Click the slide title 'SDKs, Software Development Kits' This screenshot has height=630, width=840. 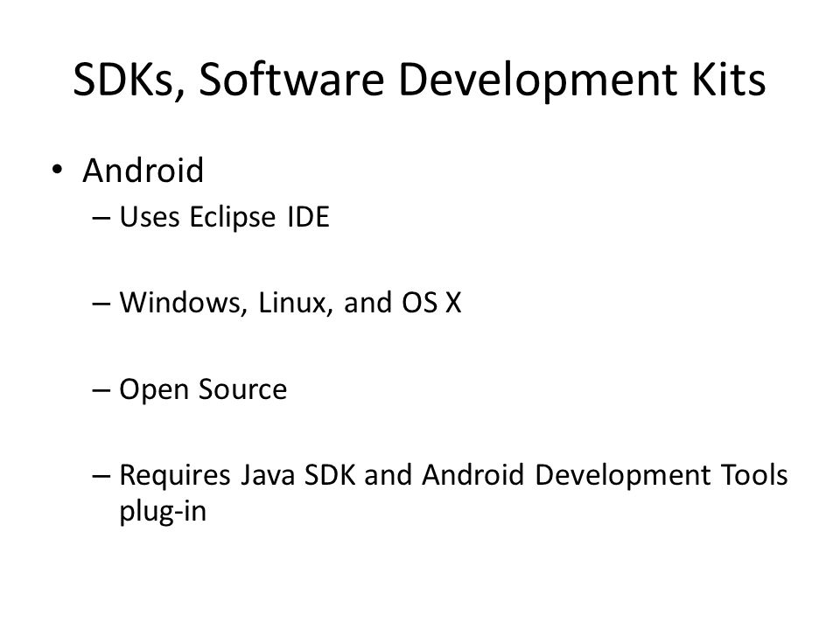[x=419, y=80]
